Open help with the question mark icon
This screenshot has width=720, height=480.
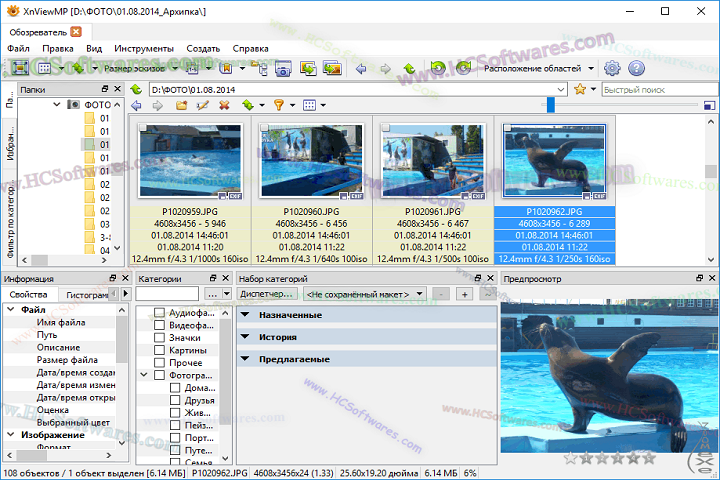[x=636, y=68]
